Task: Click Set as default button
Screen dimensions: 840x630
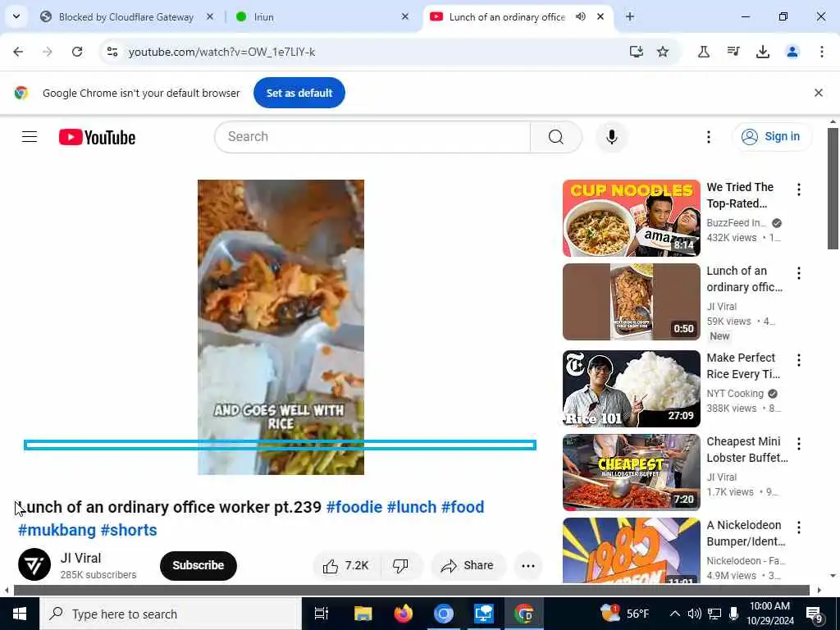Action: 299,93
